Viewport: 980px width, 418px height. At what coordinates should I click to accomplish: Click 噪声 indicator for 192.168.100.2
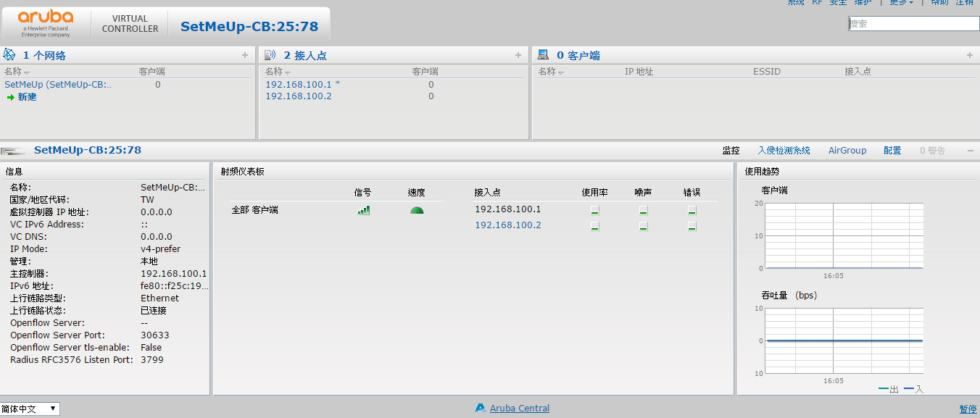pyautogui.click(x=643, y=226)
